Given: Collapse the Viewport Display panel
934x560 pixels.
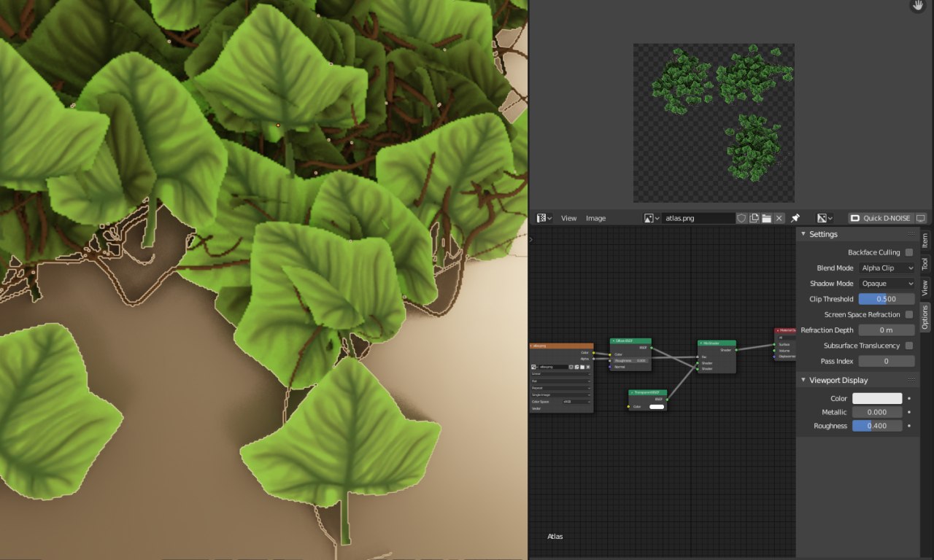Looking at the screenshot, I should pos(804,380).
